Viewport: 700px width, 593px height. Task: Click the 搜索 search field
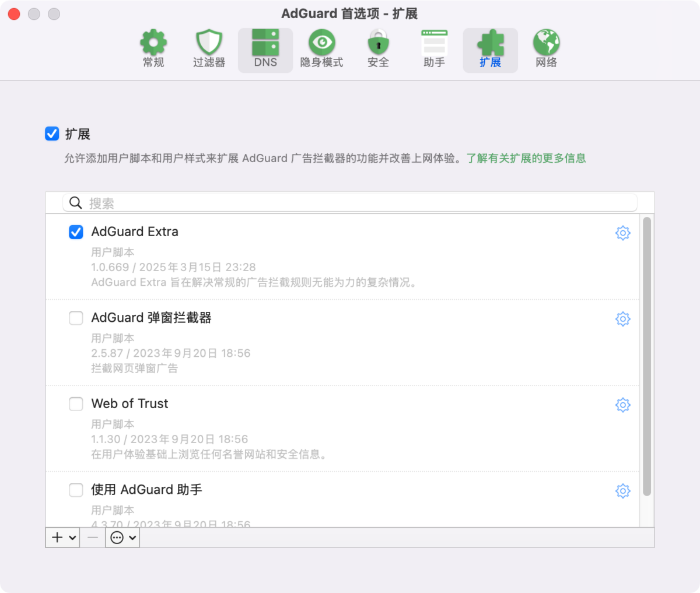pyautogui.click(x=350, y=203)
